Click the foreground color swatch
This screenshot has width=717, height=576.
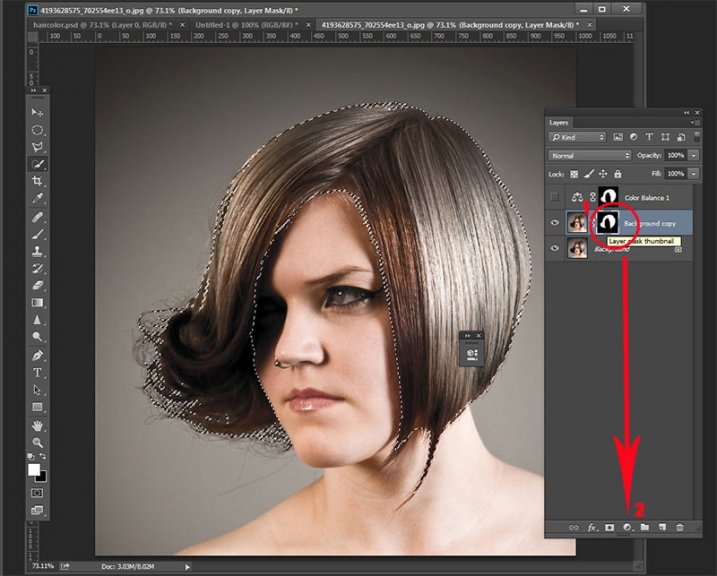click(34, 469)
